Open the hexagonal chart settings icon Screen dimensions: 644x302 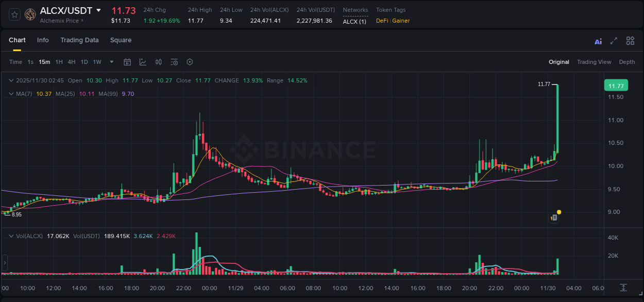(x=190, y=62)
